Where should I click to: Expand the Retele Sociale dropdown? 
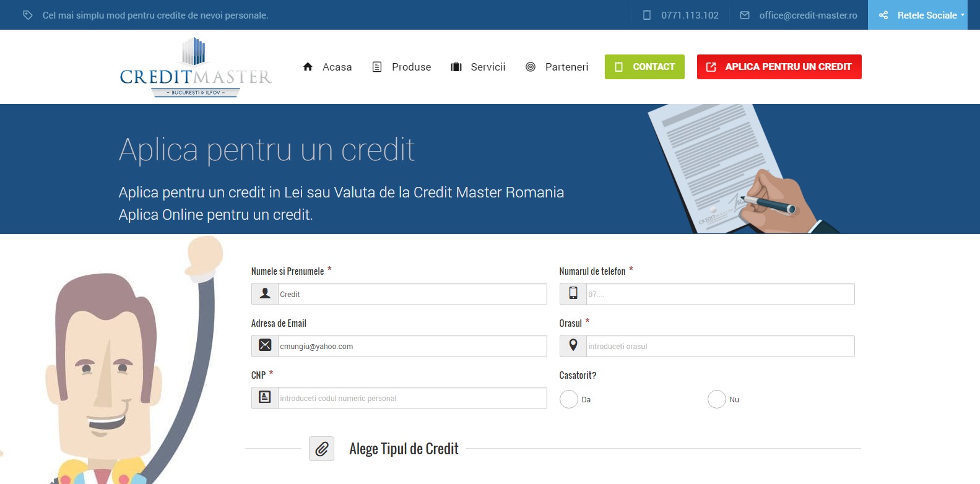click(923, 15)
